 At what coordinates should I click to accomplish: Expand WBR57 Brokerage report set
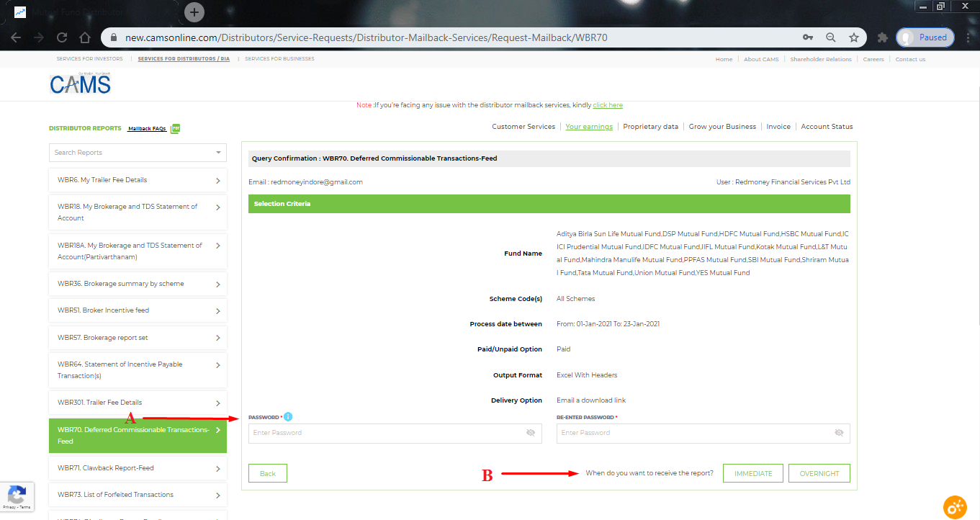point(138,337)
